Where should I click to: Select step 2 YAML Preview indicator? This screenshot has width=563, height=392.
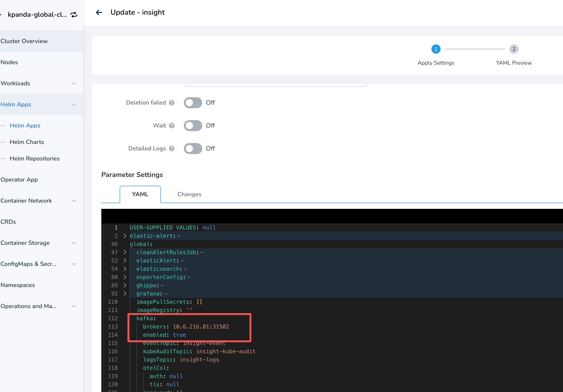point(514,49)
